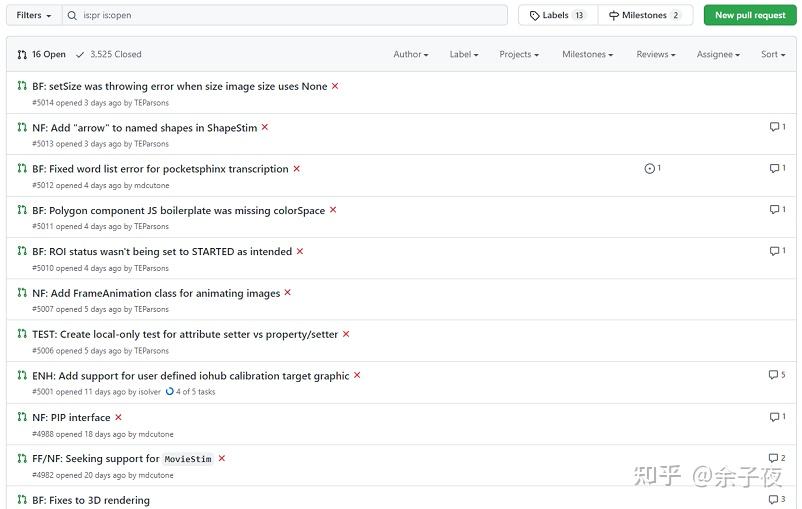Expand the Milestones filter dropdown in list header
The width and height of the screenshot is (802, 509).
587,54
